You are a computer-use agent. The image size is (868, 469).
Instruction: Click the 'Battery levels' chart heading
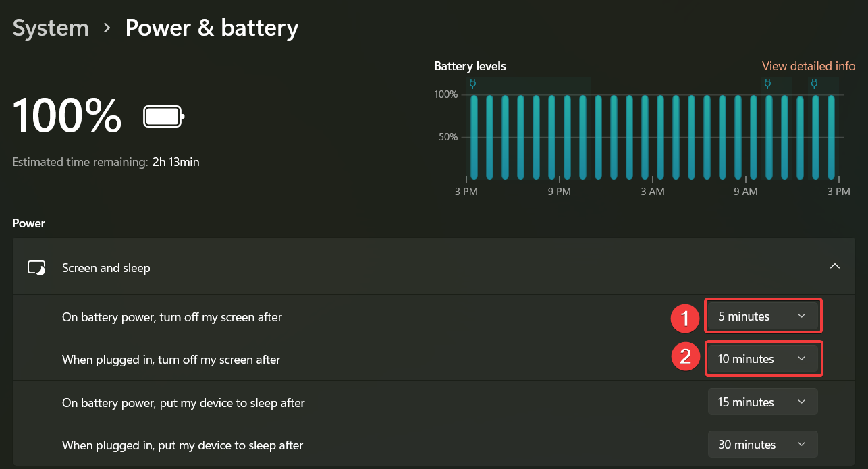tap(470, 66)
